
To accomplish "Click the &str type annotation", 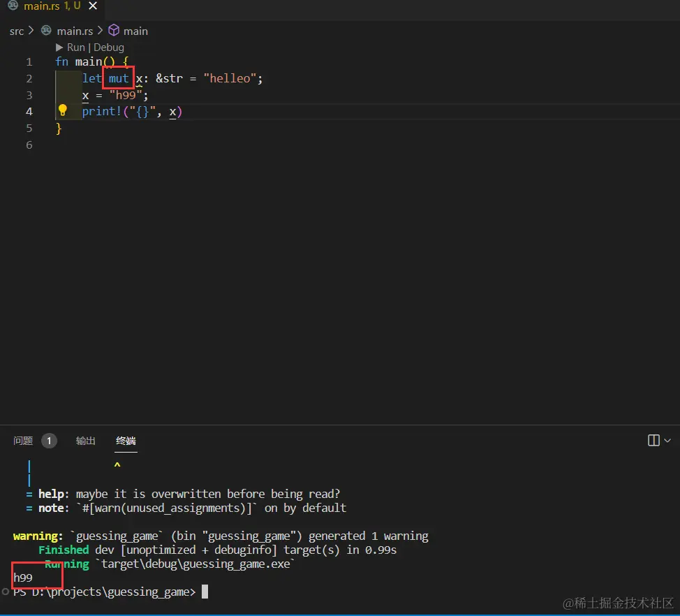I will (x=169, y=78).
